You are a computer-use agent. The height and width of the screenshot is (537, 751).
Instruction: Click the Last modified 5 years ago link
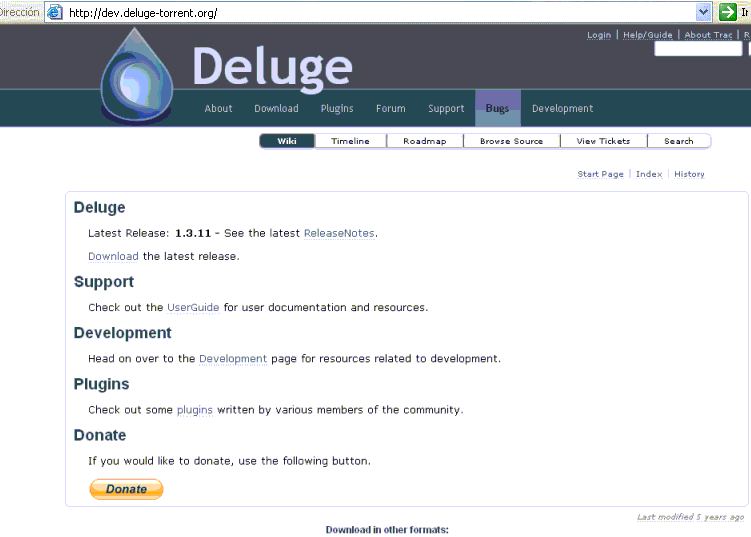point(690,517)
